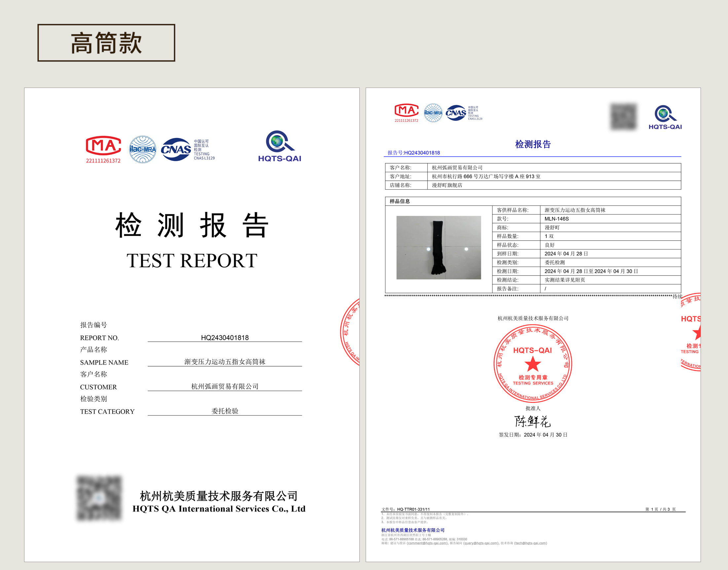This screenshot has width=728, height=570.
Task: Click the sample name field 渐变压力运动五指女高筒袜
Action: click(x=225, y=362)
